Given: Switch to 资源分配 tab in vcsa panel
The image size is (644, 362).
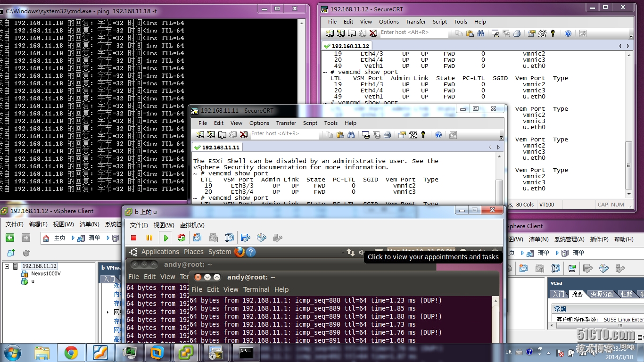Looking at the screenshot, I should pyautogui.click(x=602, y=294).
